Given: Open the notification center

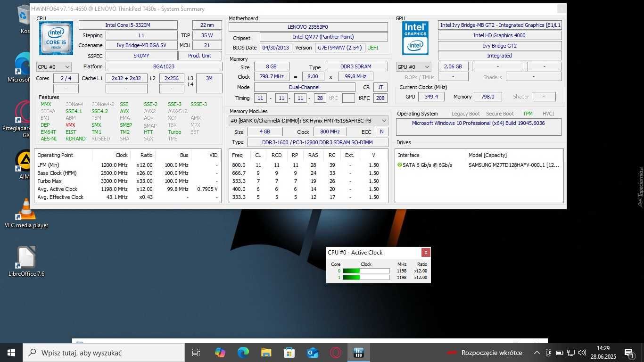Looking at the screenshot, I should click(629, 353).
